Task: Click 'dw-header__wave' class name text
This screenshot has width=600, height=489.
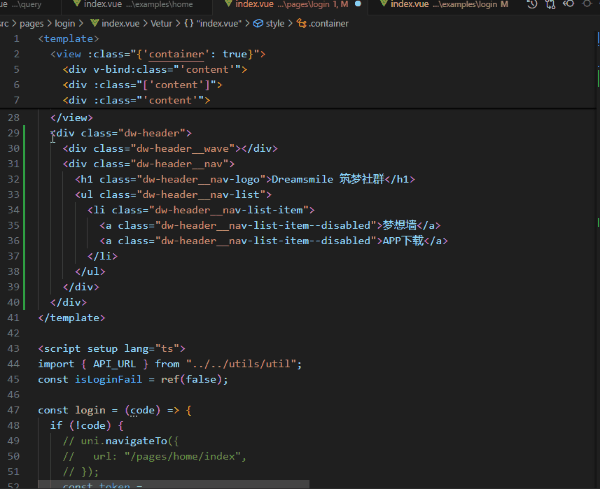Action: coord(183,148)
